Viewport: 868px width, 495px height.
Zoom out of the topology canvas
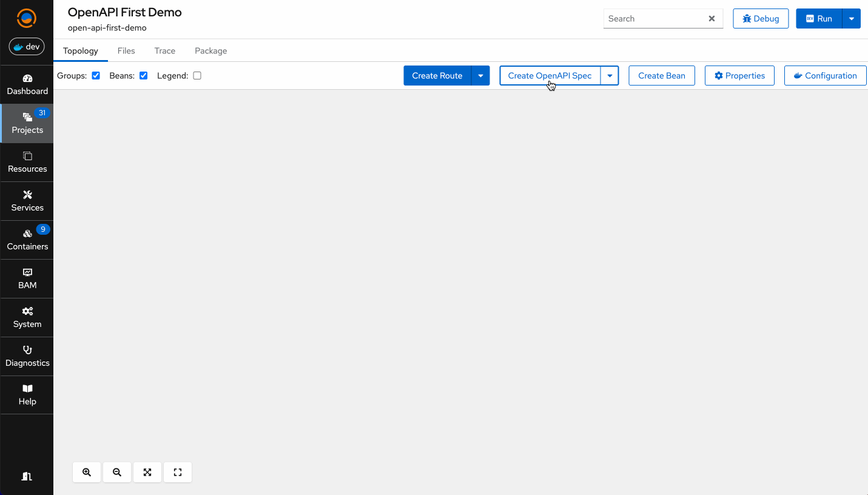click(x=117, y=472)
